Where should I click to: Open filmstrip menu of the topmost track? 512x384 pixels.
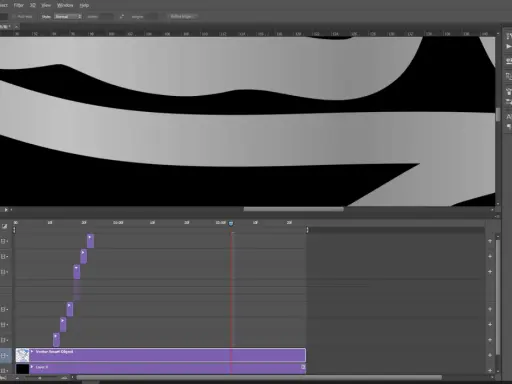point(4,241)
